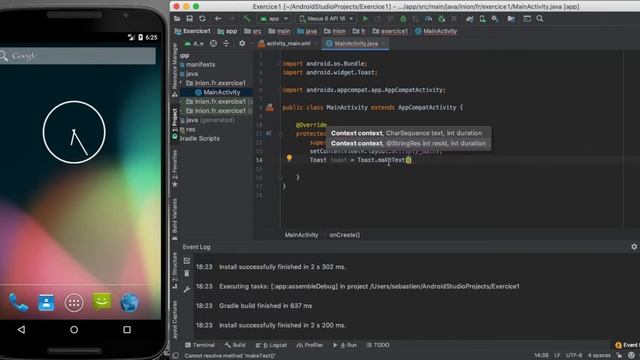Save all using the floppy disk icon
This screenshot has height=360, width=640.
coord(190,19)
